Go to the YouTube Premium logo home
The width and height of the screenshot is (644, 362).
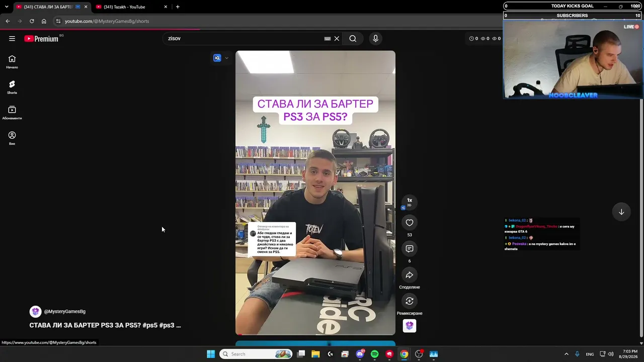pyautogui.click(x=41, y=39)
